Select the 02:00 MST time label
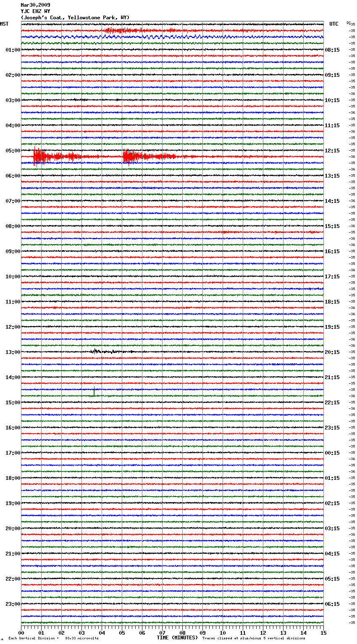357x644 pixels. 13,75
